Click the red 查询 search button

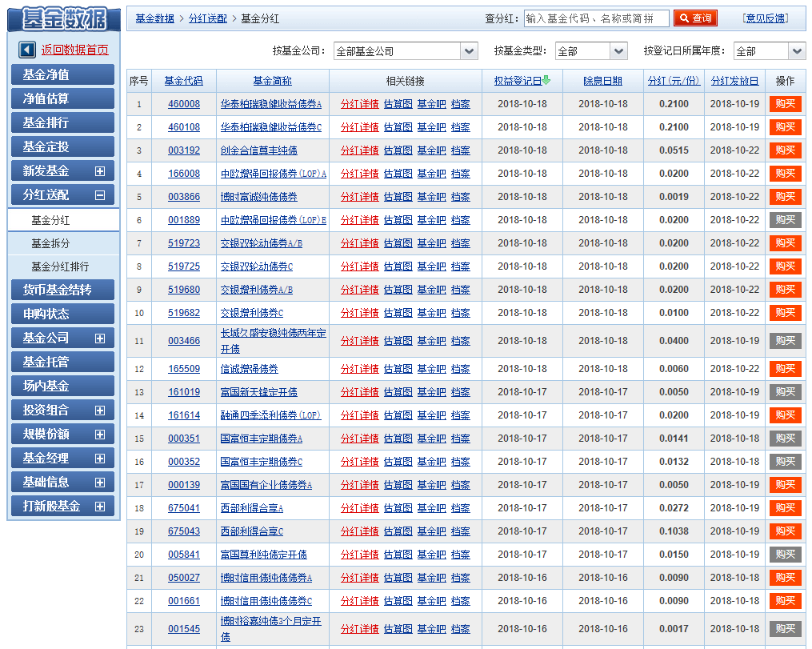point(695,18)
